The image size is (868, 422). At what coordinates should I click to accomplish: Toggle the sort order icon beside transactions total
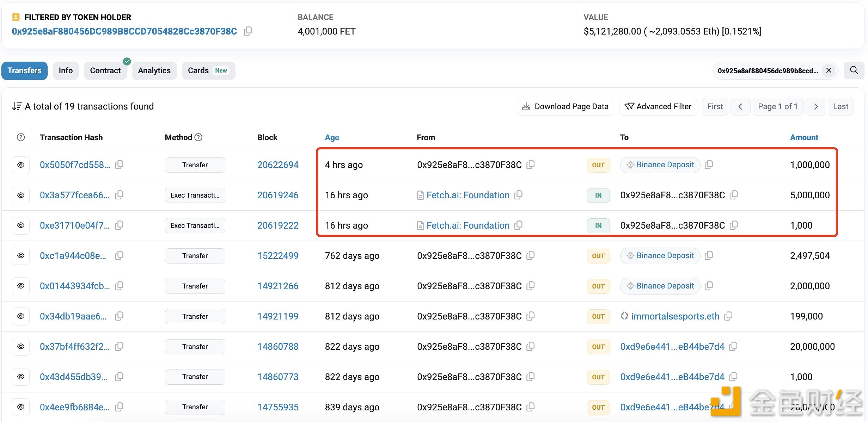point(17,106)
